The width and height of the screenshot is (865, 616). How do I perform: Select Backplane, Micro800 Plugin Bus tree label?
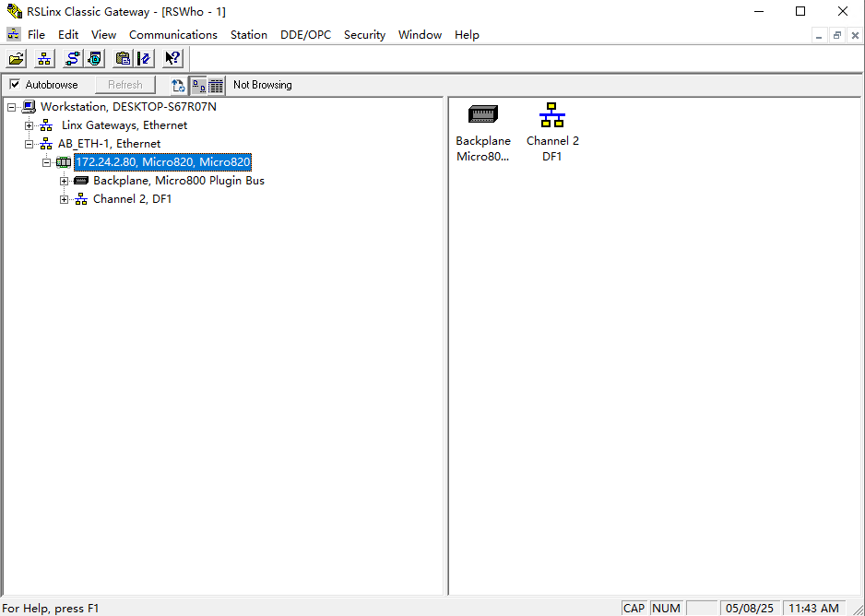point(179,181)
